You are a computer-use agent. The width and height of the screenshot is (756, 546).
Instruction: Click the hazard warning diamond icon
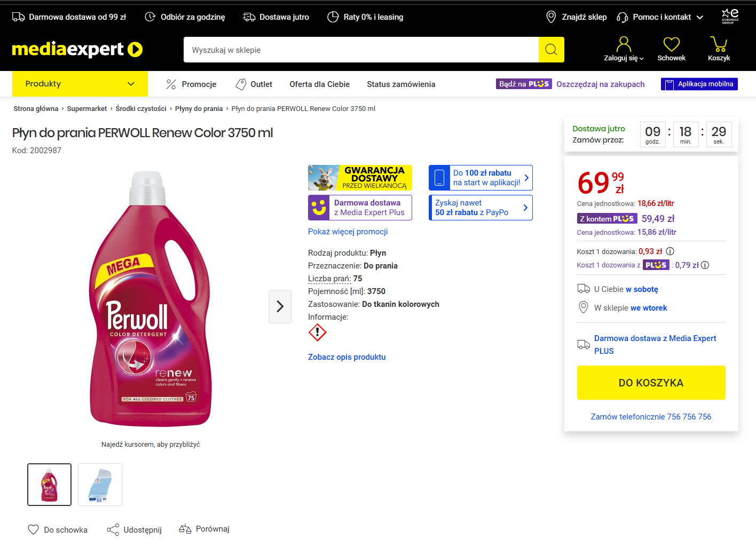(317, 333)
